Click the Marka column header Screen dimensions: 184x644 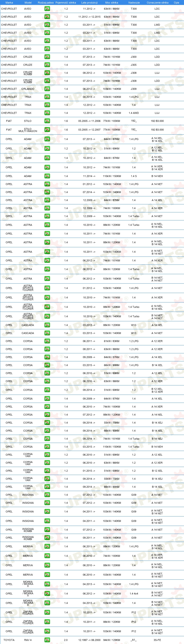[x=9, y=3]
